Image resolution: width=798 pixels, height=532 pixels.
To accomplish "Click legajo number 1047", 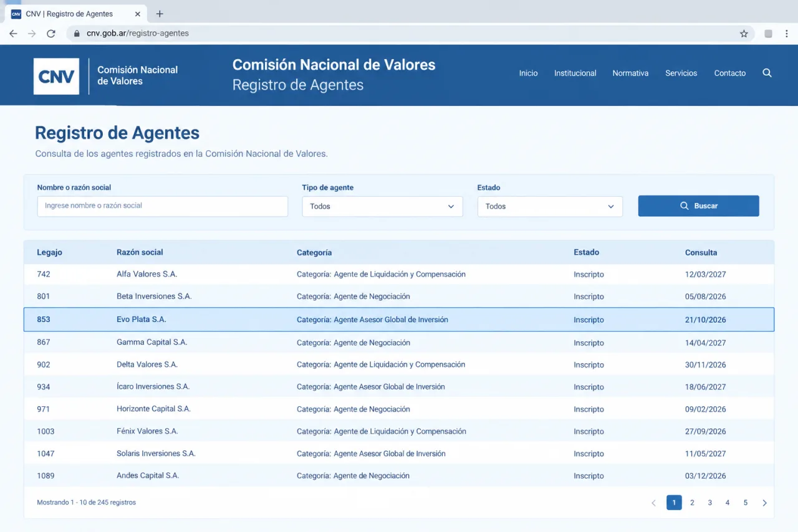I will pyautogui.click(x=46, y=454).
